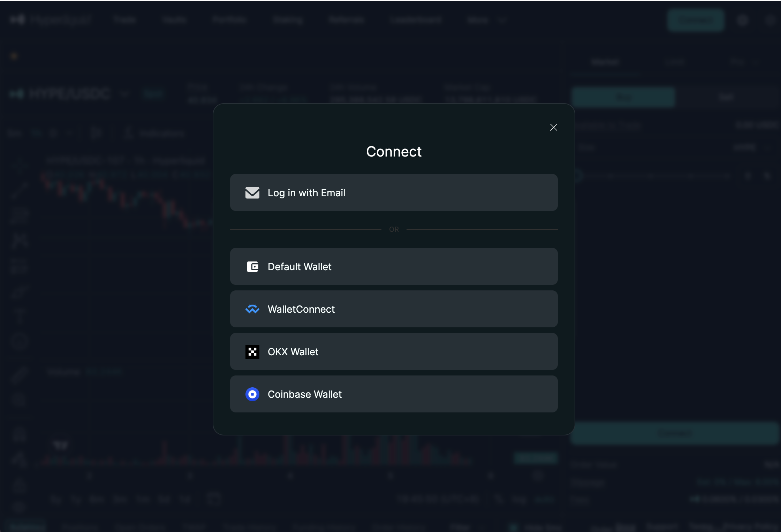781x532 pixels.
Task: Click the envelope icon beside Log in with Email
Action: [x=252, y=192]
